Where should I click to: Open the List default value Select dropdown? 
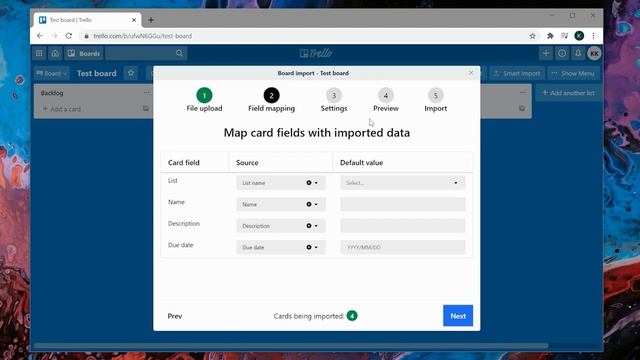click(x=402, y=183)
